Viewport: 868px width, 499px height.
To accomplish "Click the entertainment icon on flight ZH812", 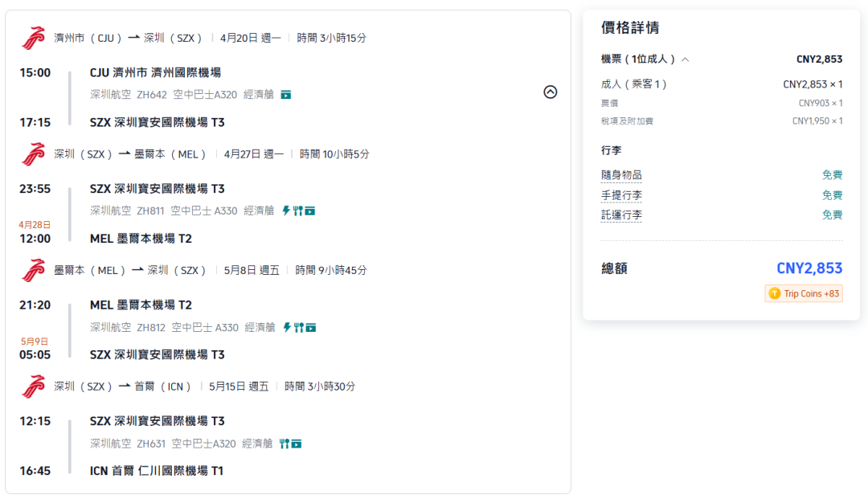I will tap(311, 327).
